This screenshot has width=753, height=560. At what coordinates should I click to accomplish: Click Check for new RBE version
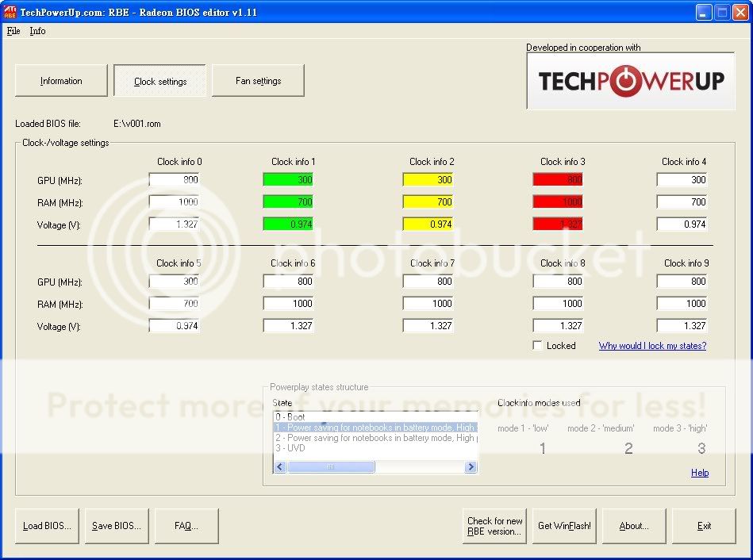[x=494, y=526]
